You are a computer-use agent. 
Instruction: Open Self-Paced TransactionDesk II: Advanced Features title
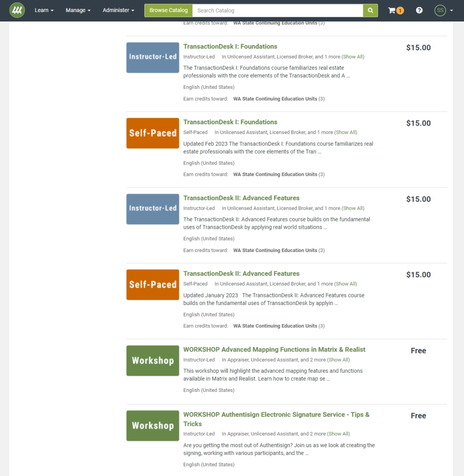pyautogui.click(x=241, y=274)
